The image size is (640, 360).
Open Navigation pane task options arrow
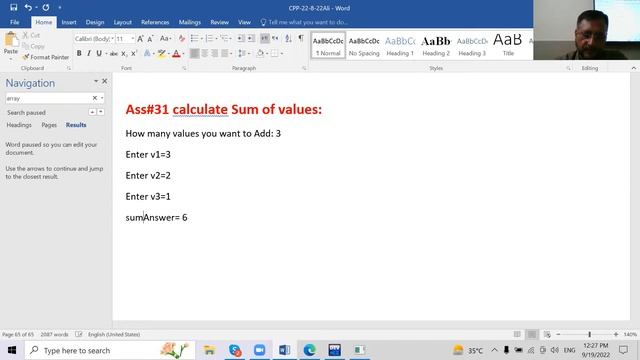tap(96, 81)
